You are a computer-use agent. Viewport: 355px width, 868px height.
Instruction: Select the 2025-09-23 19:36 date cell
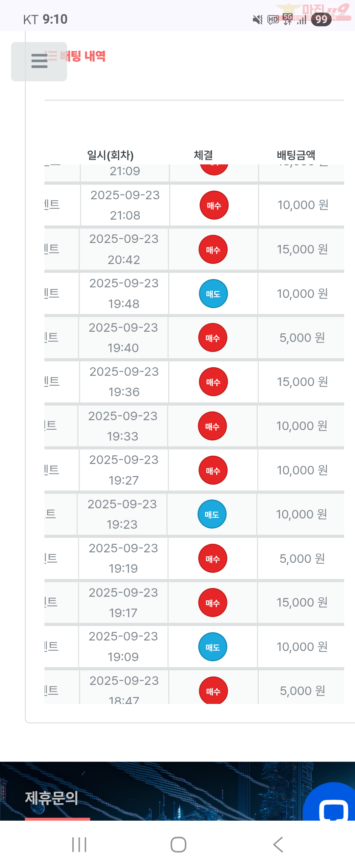click(x=124, y=382)
